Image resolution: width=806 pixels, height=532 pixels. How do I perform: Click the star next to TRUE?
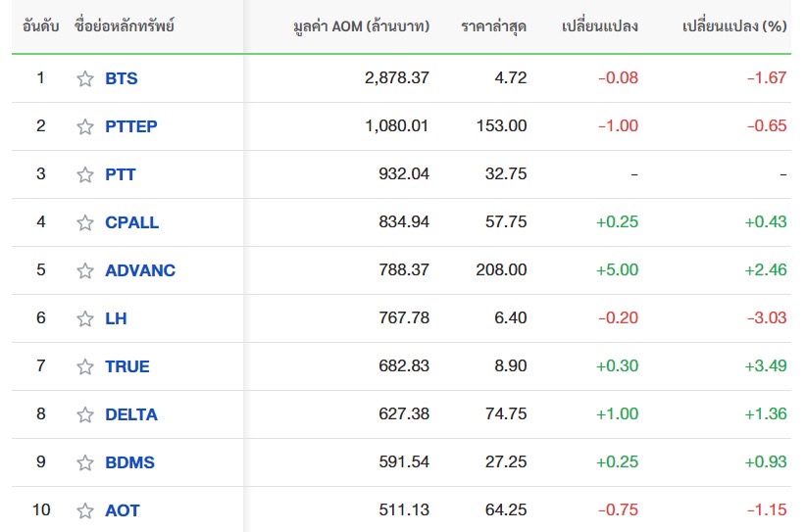click(x=85, y=366)
